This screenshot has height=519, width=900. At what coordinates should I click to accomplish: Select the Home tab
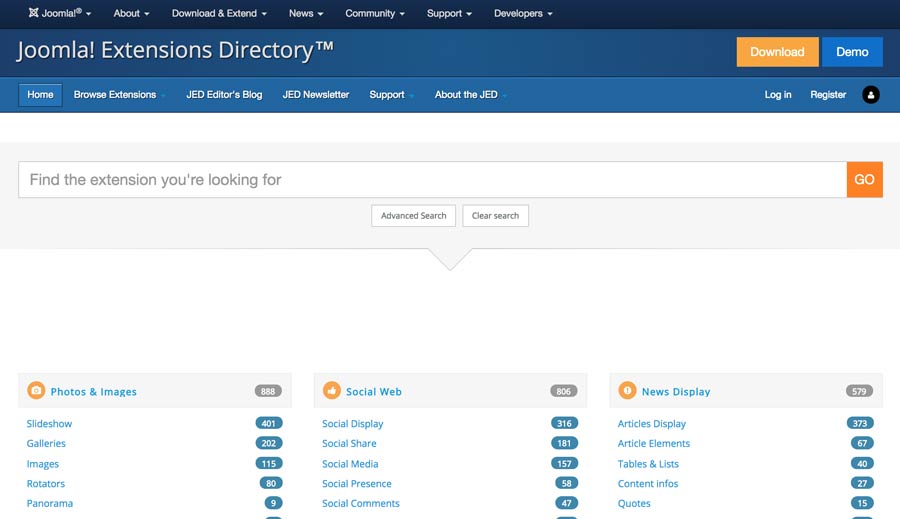click(40, 95)
